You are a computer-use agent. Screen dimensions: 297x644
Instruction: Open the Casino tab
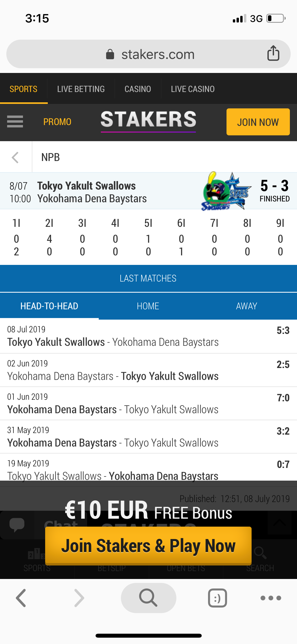pyautogui.click(x=138, y=89)
